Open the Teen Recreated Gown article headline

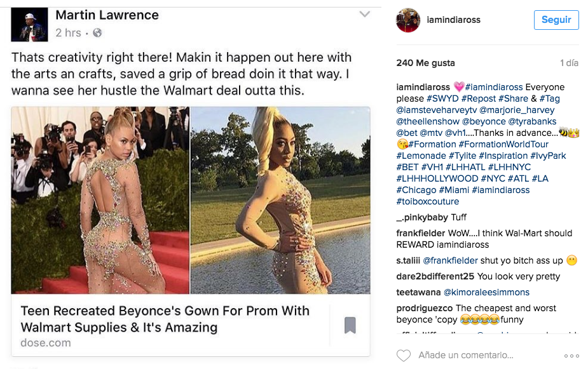pyautogui.click(x=165, y=319)
